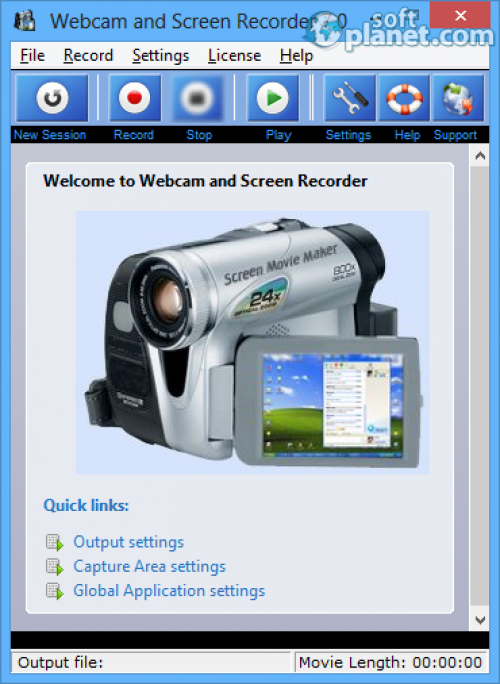Click the Record label under the toolbar
500x684 pixels.
pyautogui.click(x=134, y=135)
